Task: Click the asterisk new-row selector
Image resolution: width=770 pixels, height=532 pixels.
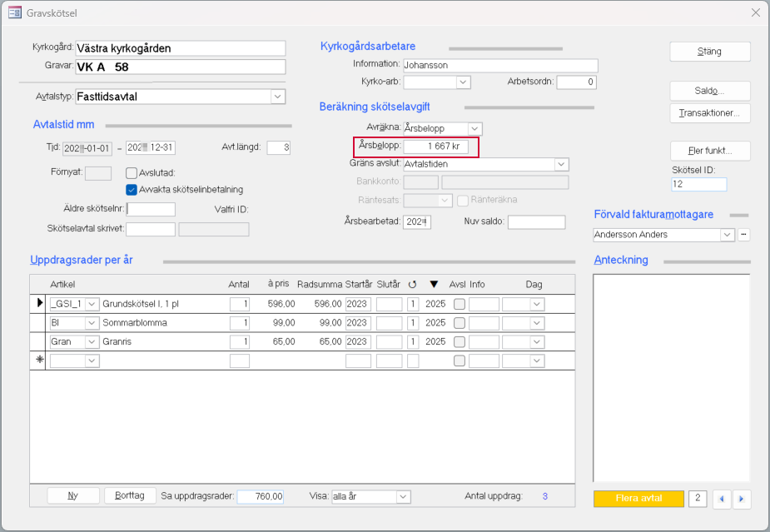Action: (38, 360)
